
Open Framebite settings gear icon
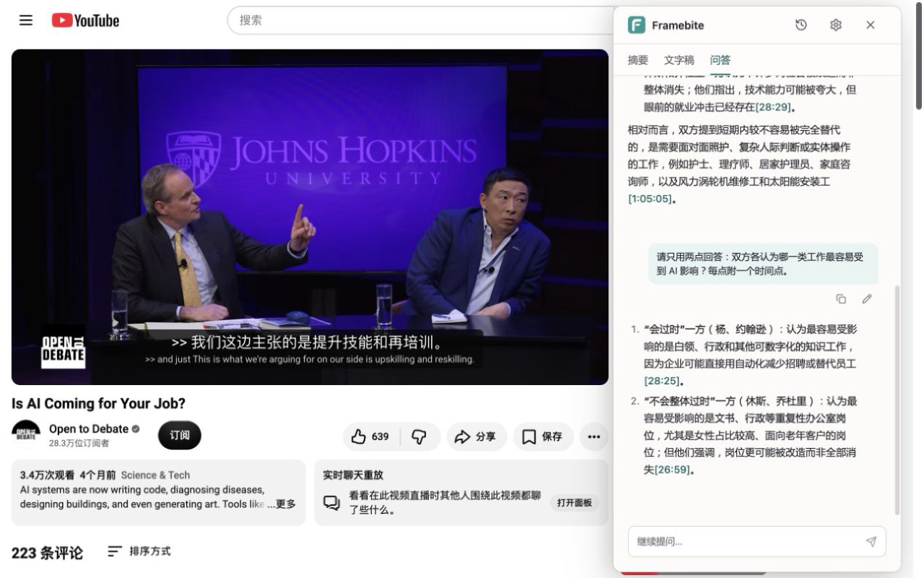coord(836,25)
